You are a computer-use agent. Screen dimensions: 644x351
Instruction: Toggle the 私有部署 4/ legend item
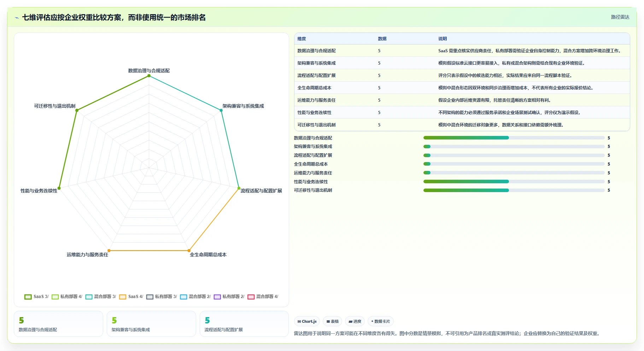[67, 297]
